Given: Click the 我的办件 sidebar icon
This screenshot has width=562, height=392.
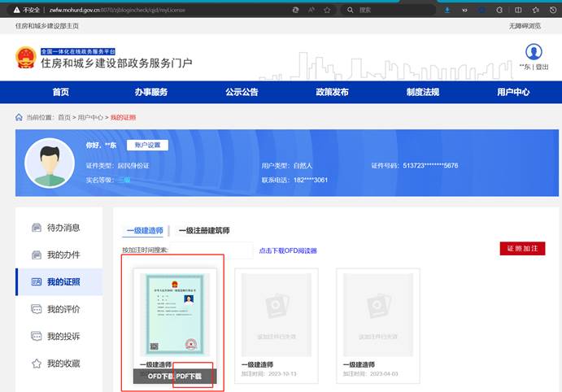Looking at the screenshot, I should (36, 255).
